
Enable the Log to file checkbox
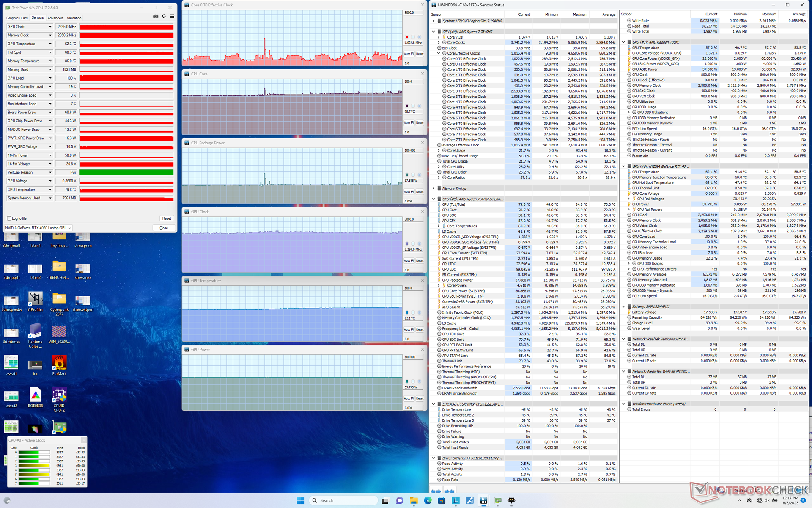pyautogui.click(x=9, y=218)
